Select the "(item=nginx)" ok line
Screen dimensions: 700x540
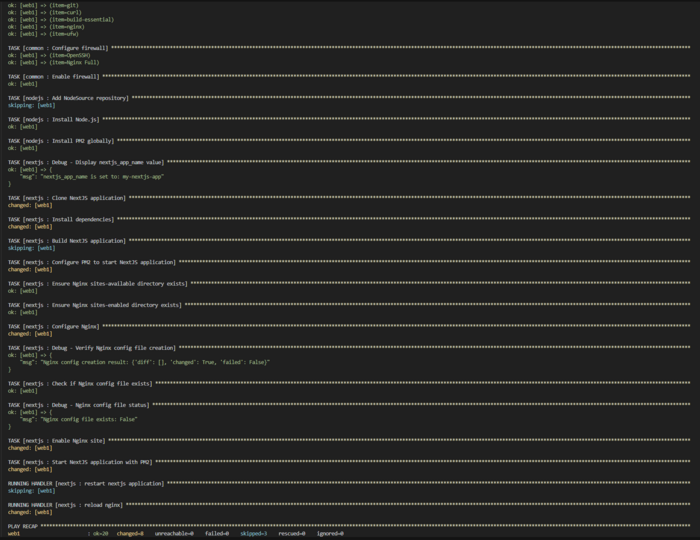tap(46, 27)
